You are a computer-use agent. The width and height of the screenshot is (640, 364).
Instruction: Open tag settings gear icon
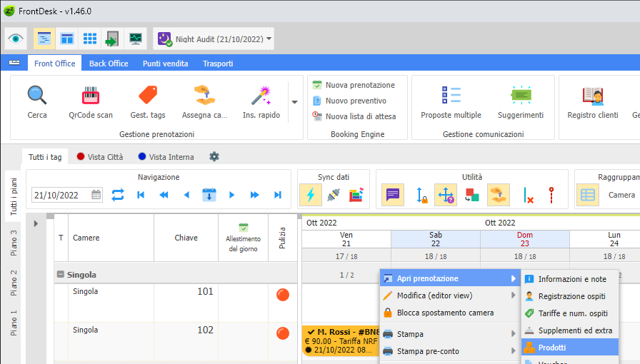coord(214,156)
